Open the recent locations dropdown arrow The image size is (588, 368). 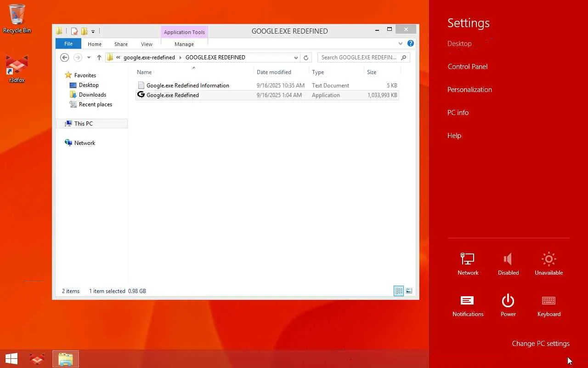(x=89, y=57)
